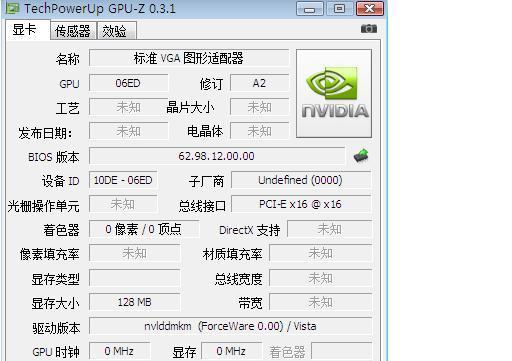
Task: Click the 发布日期 field showing 未知
Action: point(128,131)
